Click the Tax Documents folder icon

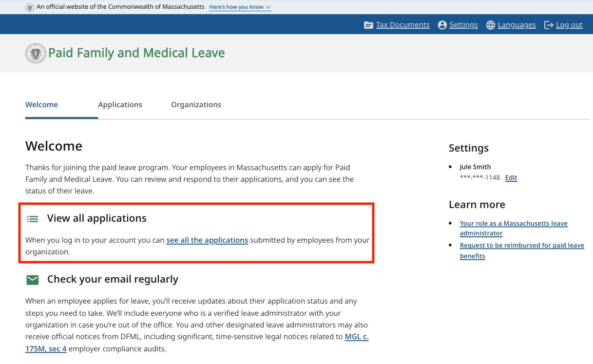coord(368,25)
